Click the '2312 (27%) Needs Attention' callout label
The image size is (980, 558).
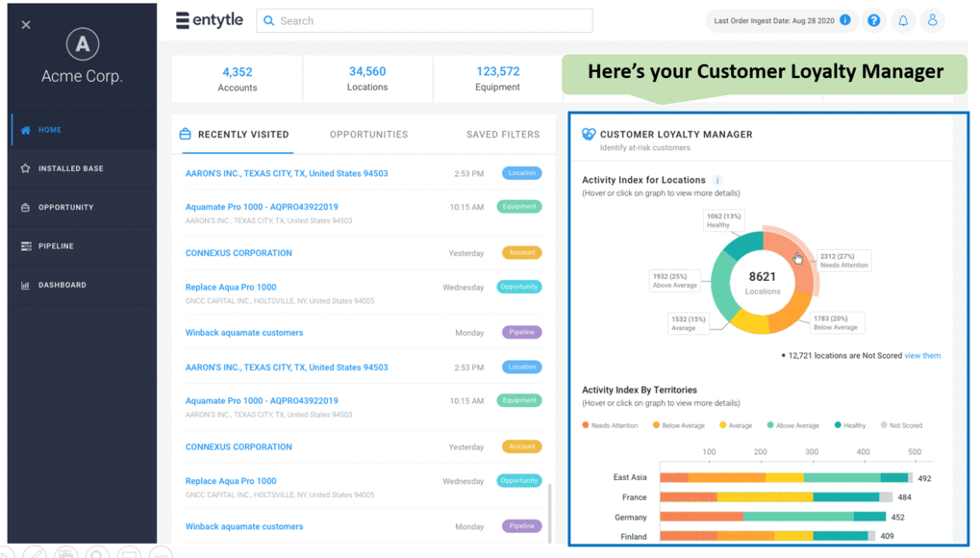(x=843, y=260)
